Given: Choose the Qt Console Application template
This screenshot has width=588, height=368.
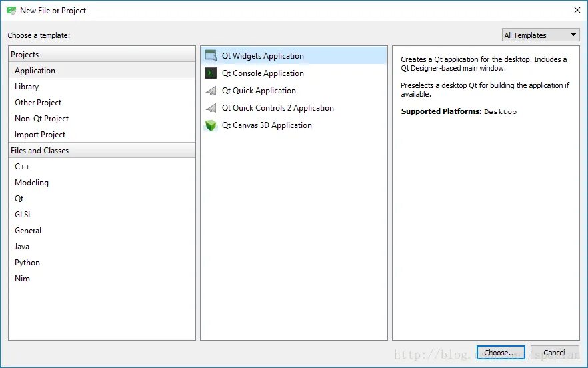Looking at the screenshot, I should (293, 73).
